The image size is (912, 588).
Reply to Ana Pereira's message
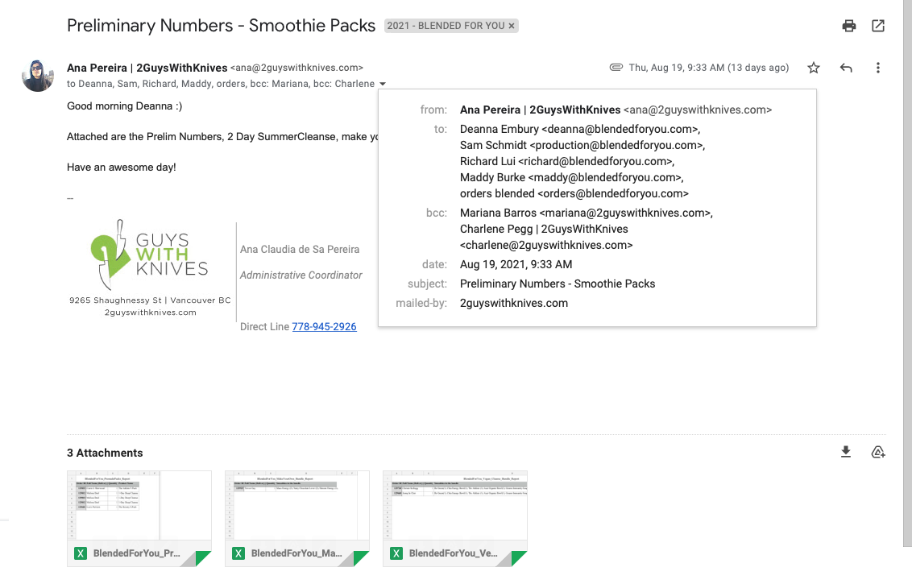pyautogui.click(x=846, y=68)
